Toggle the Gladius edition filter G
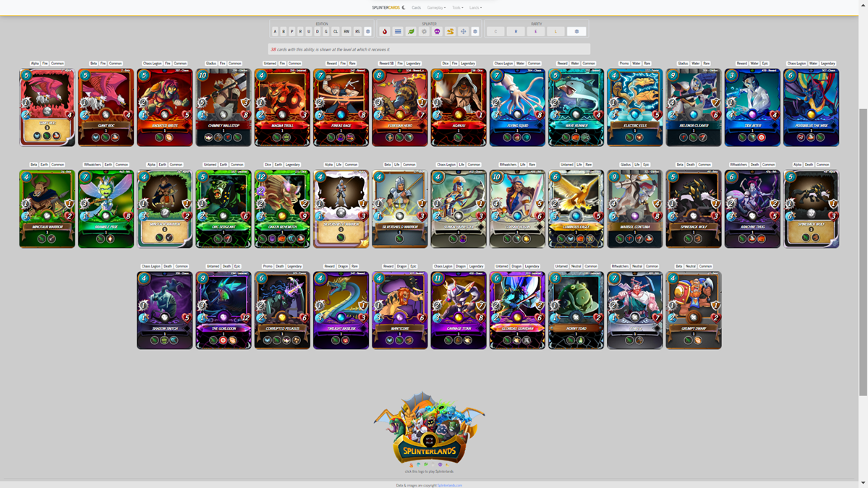The width and height of the screenshot is (868, 488). point(325,32)
